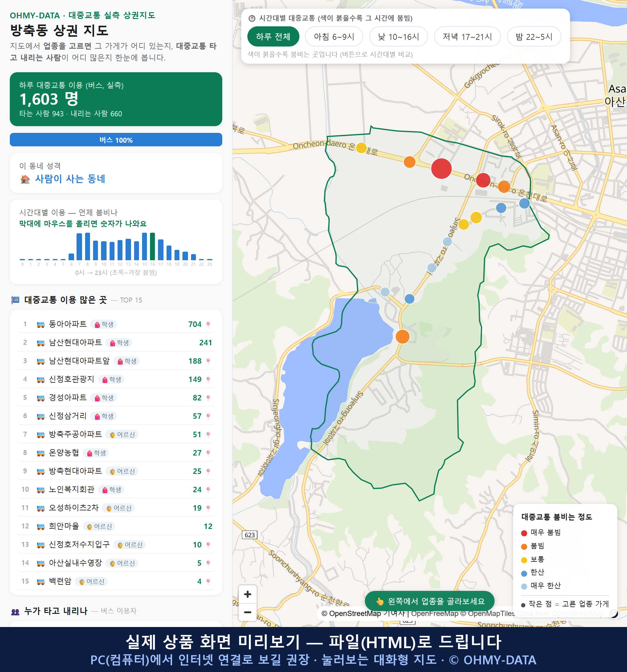Click the map pin icon in the 온양농협 row

point(208,453)
